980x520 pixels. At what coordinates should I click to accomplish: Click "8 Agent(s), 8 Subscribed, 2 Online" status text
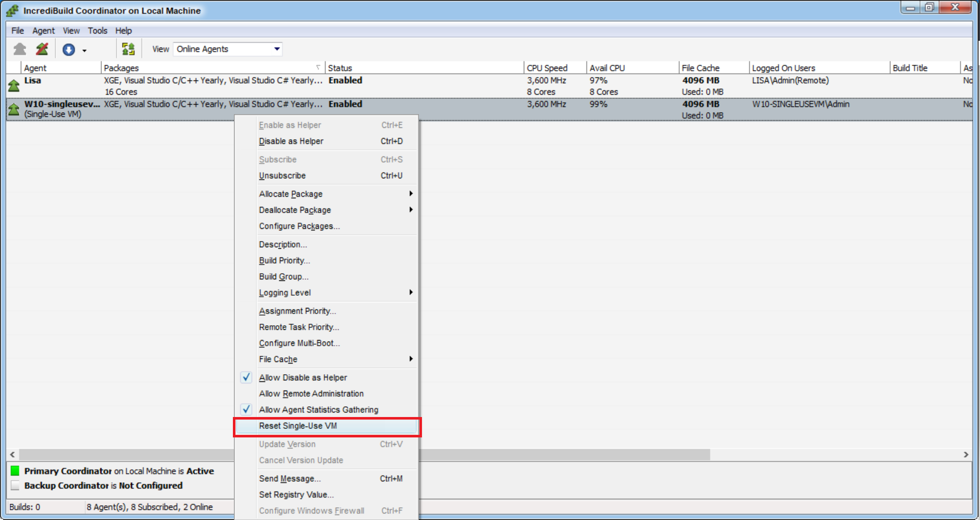(150, 507)
